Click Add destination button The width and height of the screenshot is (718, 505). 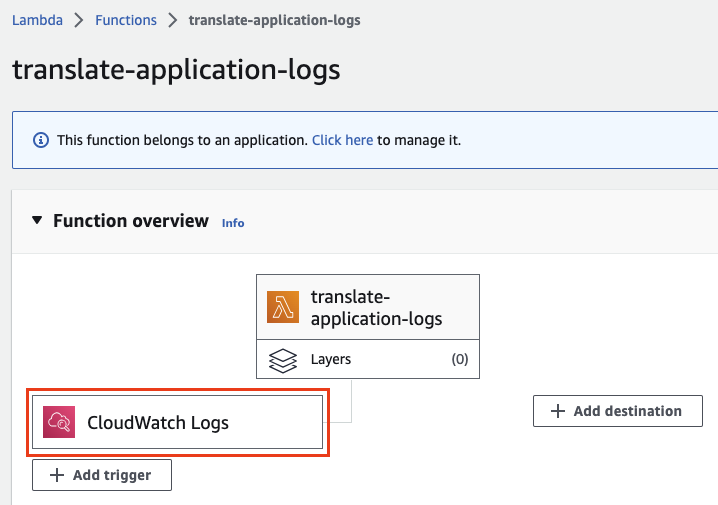click(x=618, y=411)
